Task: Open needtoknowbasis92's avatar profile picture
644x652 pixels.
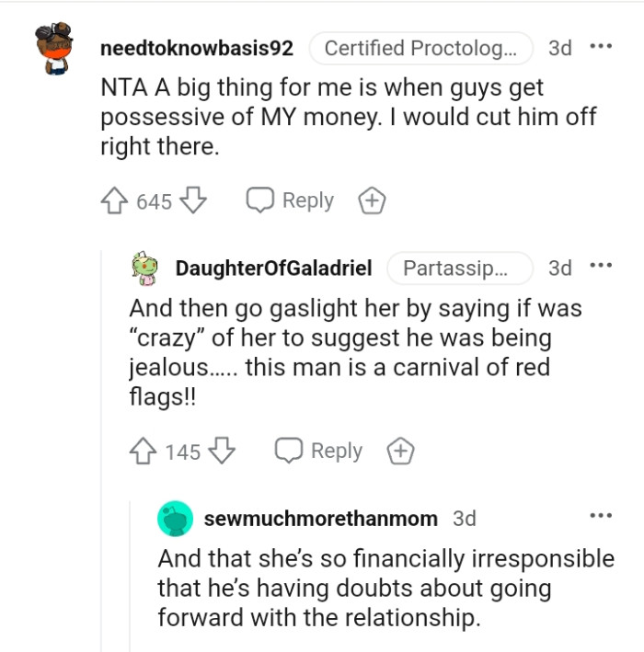Action: click(55, 49)
